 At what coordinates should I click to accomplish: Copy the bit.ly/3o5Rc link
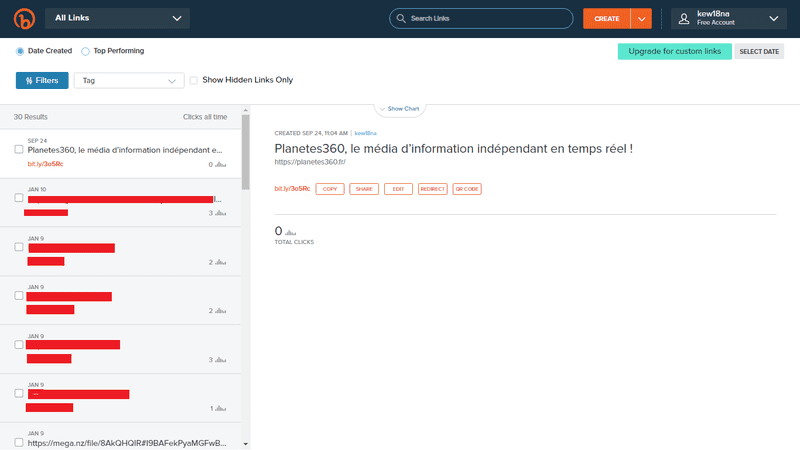click(x=330, y=189)
